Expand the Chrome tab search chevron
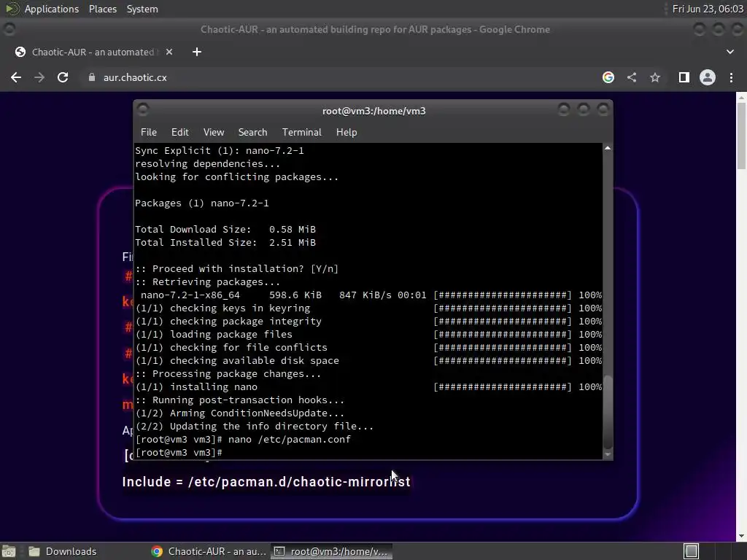Viewport: 747px width, 560px height. pyautogui.click(x=729, y=52)
